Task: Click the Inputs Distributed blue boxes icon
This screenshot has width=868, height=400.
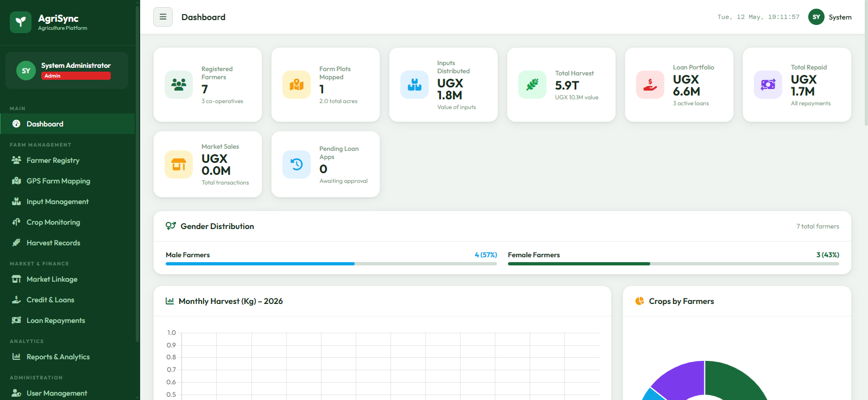Action: 414,85
